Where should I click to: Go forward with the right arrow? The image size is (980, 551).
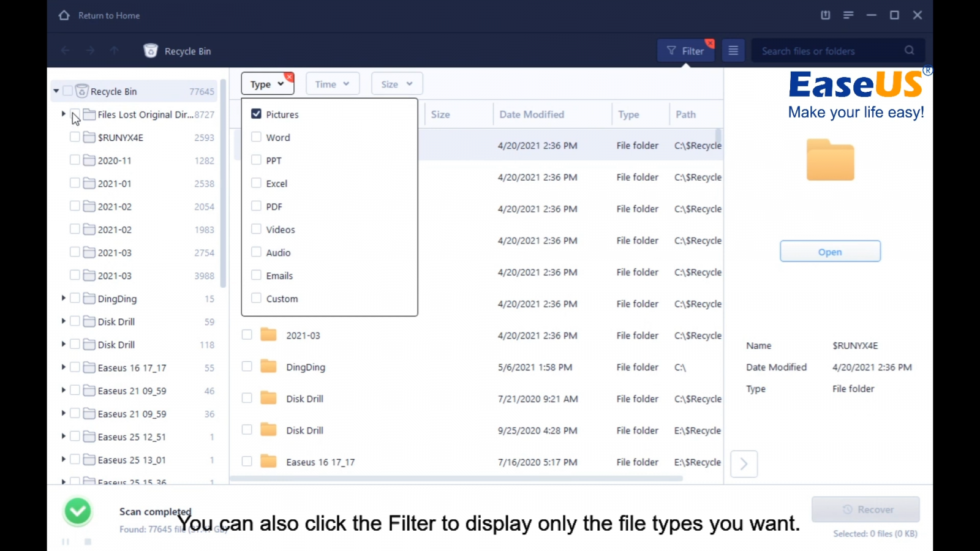click(90, 51)
